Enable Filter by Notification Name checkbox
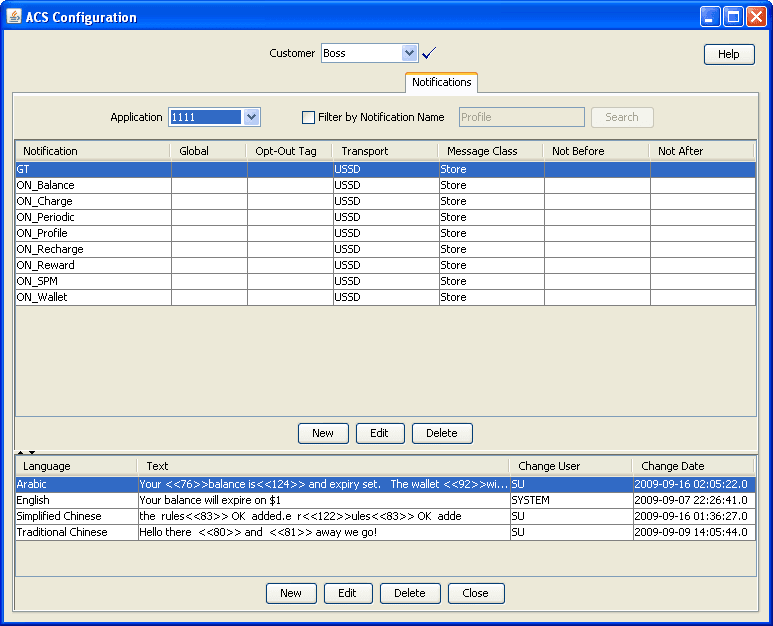The height and width of the screenshot is (626, 773). click(309, 117)
